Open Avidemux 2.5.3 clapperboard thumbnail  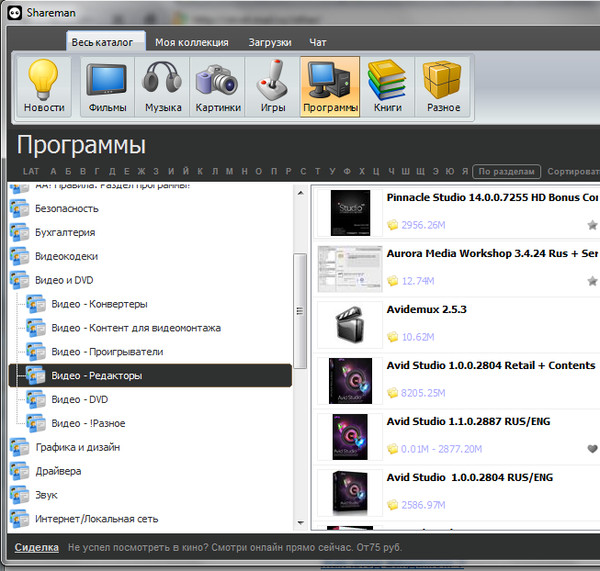tap(350, 325)
